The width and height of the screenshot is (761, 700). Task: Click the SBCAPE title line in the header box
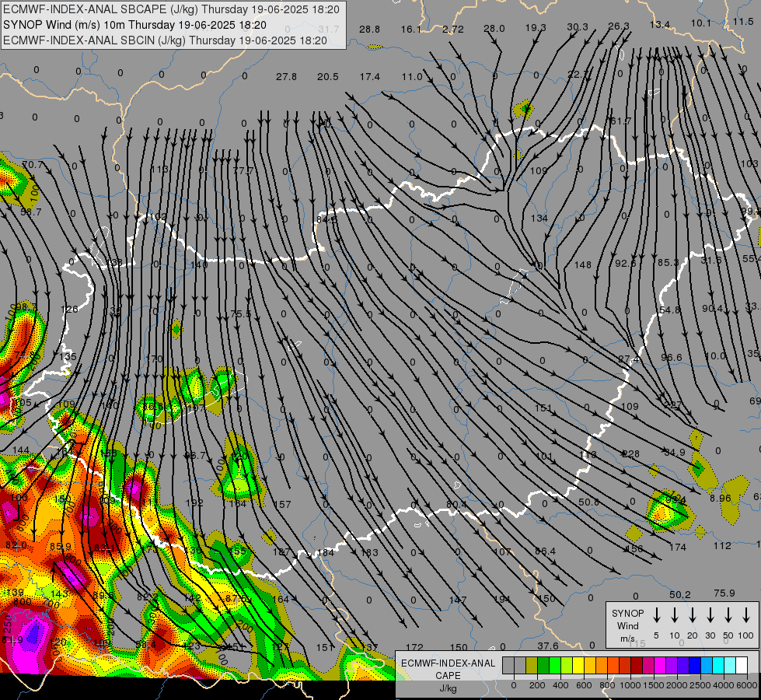[171, 9]
